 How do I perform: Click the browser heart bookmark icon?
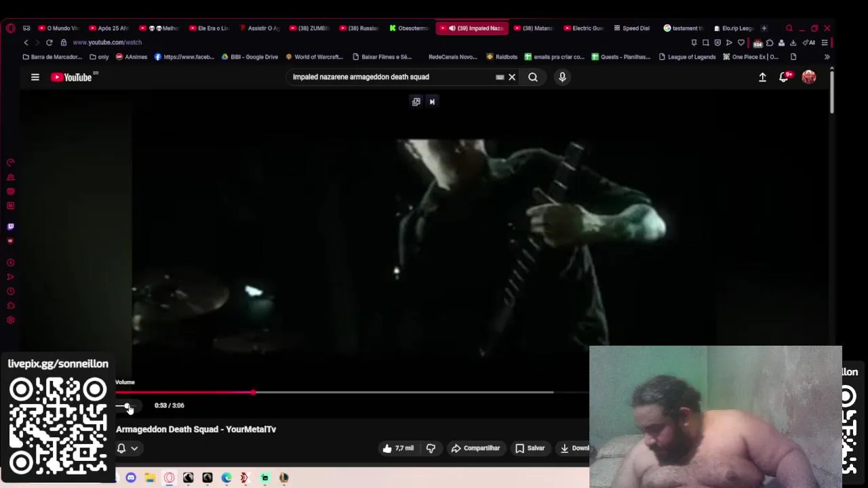point(741,43)
